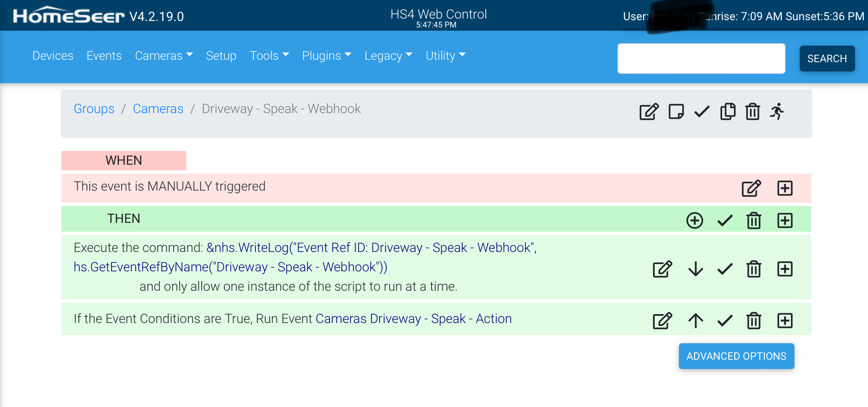This screenshot has height=407, width=868.
Task: Click square plus on Execute command row
Action: [785, 269]
